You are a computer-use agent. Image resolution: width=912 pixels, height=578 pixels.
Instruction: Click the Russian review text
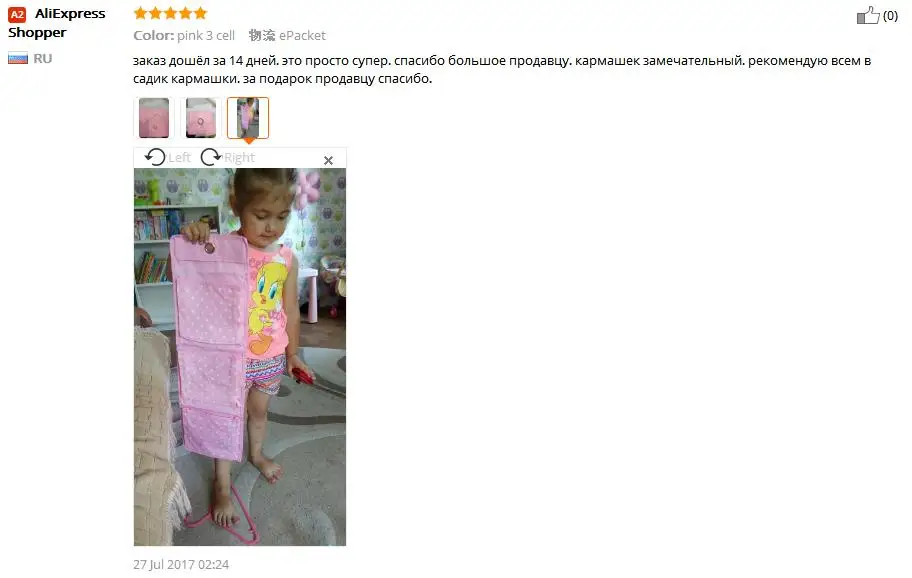click(502, 69)
